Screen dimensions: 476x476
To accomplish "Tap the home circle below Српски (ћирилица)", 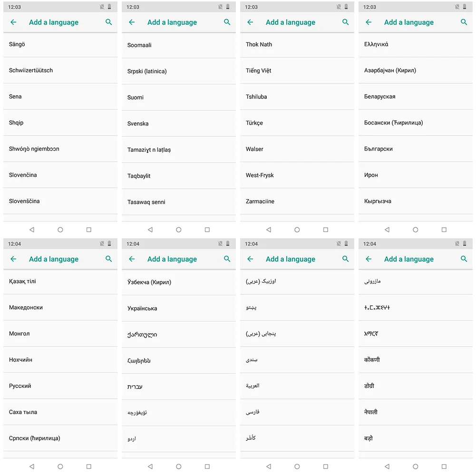I will tap(60, 466).
